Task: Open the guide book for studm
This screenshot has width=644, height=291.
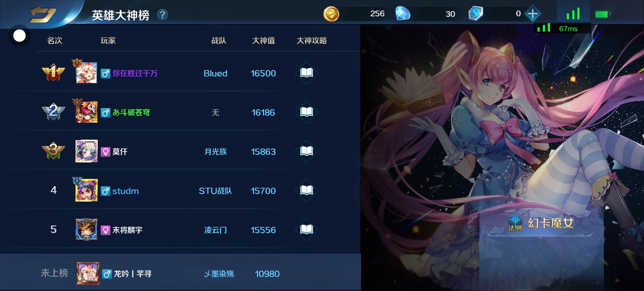Action: click(306, 190)
